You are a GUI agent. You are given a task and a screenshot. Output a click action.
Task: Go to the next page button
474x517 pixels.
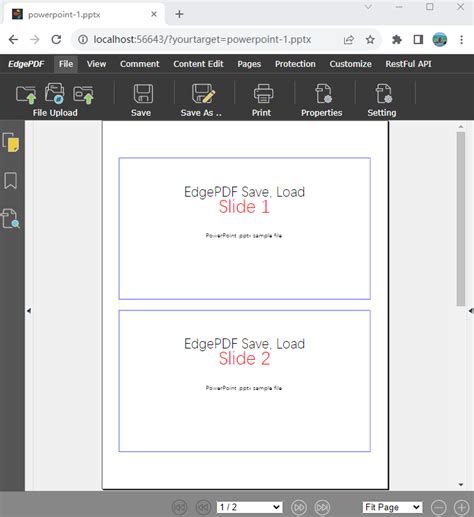(299, 507)
